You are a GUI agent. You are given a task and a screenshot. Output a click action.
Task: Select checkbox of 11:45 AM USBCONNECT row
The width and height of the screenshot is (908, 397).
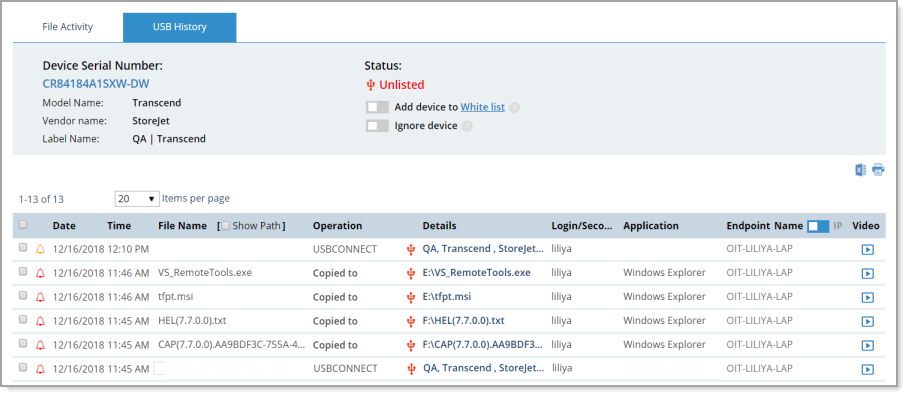tap(23, 367)
